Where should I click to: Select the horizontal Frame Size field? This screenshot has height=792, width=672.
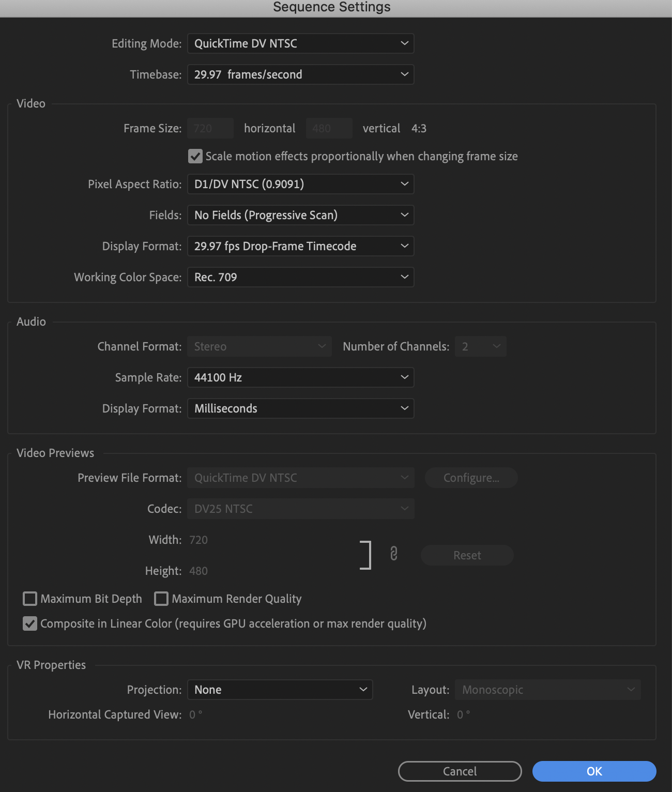coord(210,128)
